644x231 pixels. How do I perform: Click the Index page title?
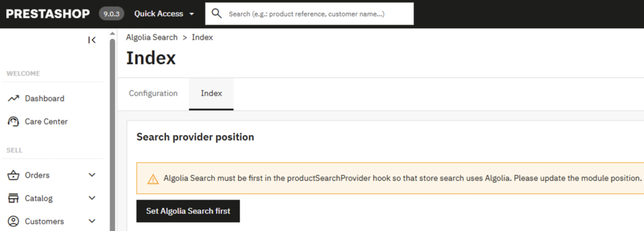151,58
